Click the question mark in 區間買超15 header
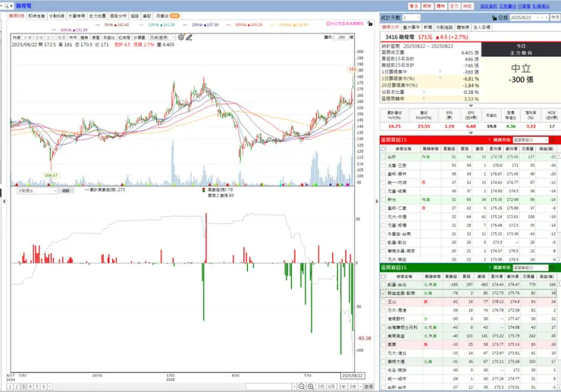 click(x=490, y=140)
